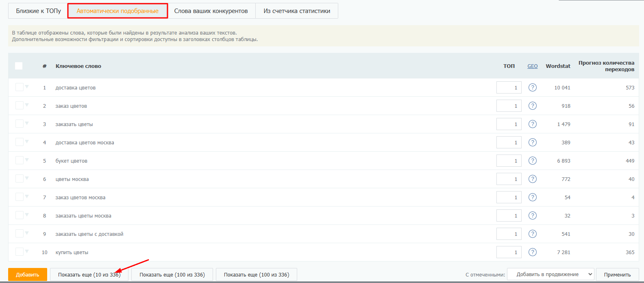
Task: Toggle the select-all checkbox in table header
Action: coord(19,66)
